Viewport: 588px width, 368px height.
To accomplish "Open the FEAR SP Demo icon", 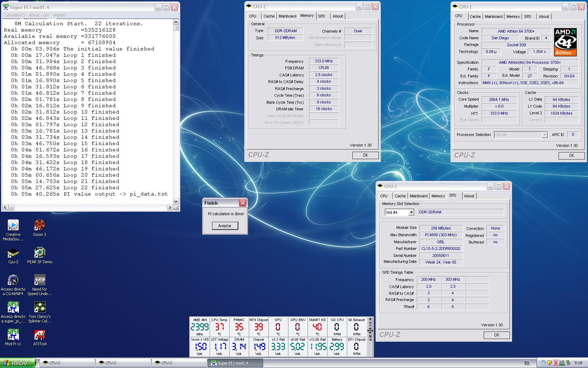I will [x=40, y=253].
